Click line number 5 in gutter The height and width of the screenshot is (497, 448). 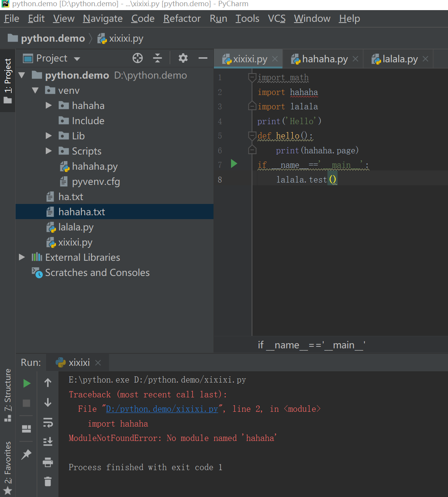[x=220, y=136]
